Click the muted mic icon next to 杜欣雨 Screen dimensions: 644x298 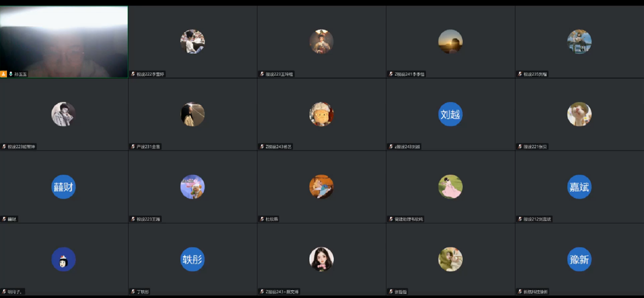pyautogui.click(x=262, y=219)
